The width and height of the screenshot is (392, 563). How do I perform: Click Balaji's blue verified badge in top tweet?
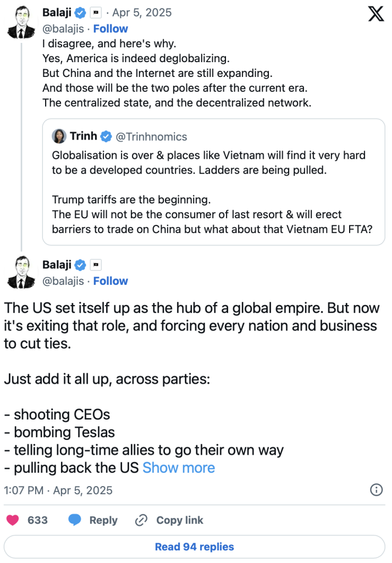[x=80, y=13]
